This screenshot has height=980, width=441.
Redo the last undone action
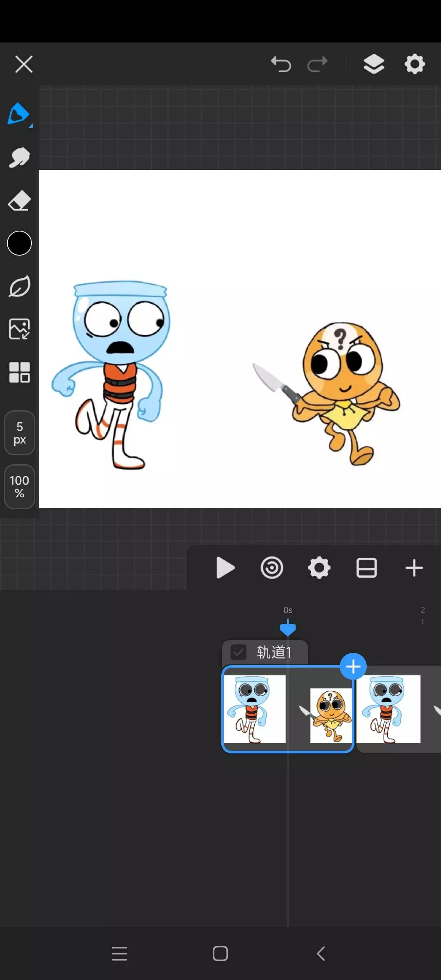[x=318, y=64]
